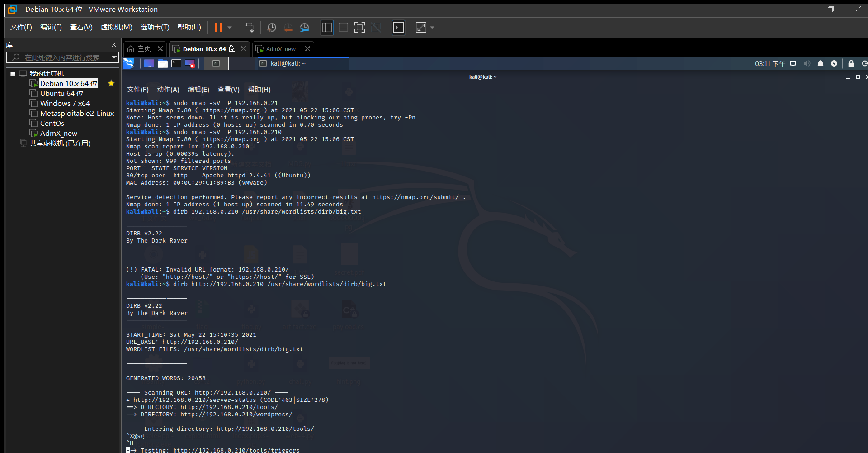Select Windows 7 x64 in library
Screen dimensions: 868x453
pyautogui.click(x=65, y=104)
